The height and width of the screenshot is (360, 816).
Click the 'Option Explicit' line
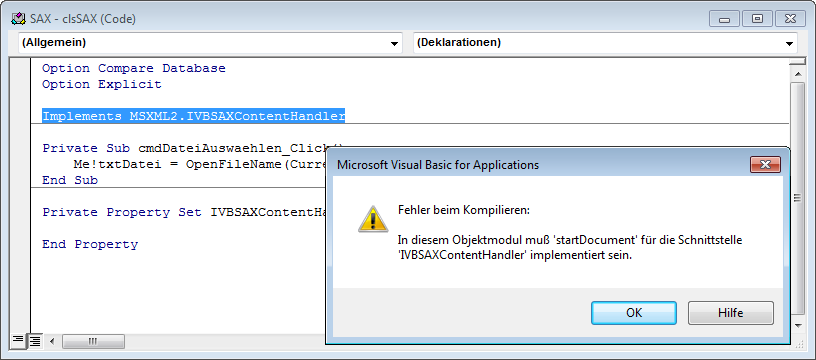pyautogui.click(x=101, y=84)
